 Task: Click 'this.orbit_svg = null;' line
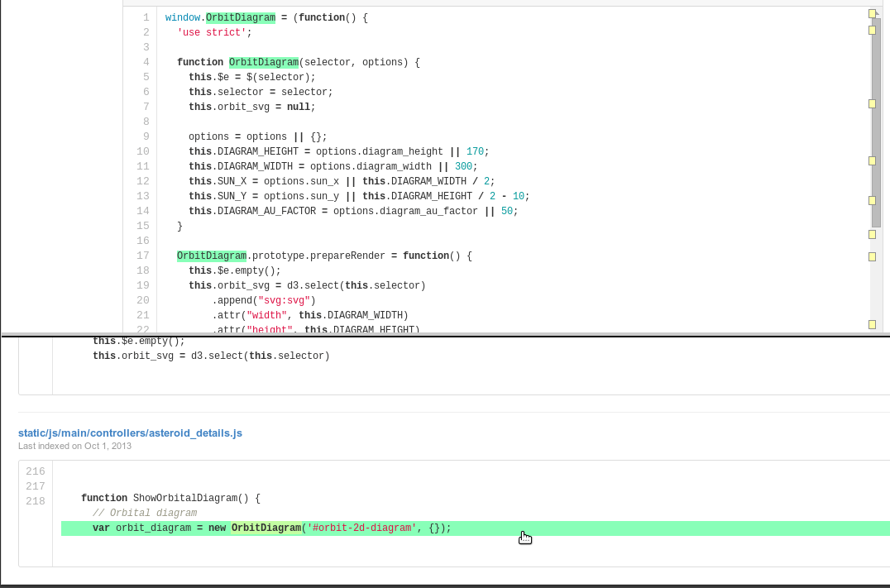(x=252, y=107)
